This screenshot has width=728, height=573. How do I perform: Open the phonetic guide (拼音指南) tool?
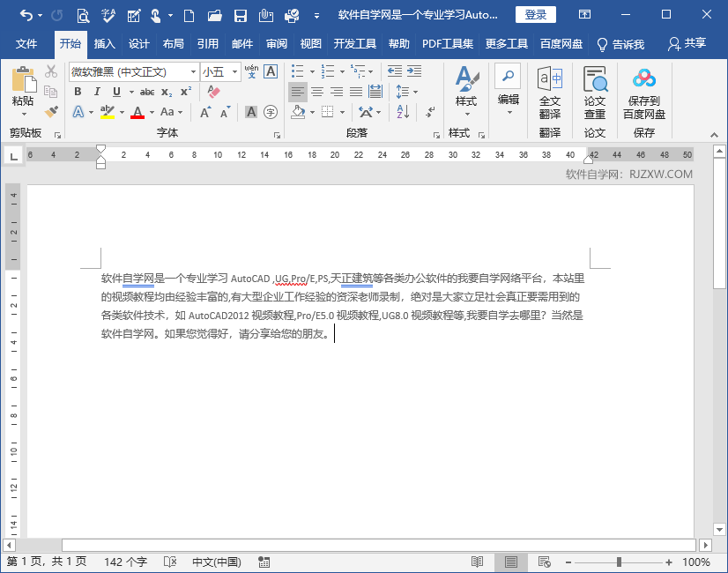[x=251, y=72]
